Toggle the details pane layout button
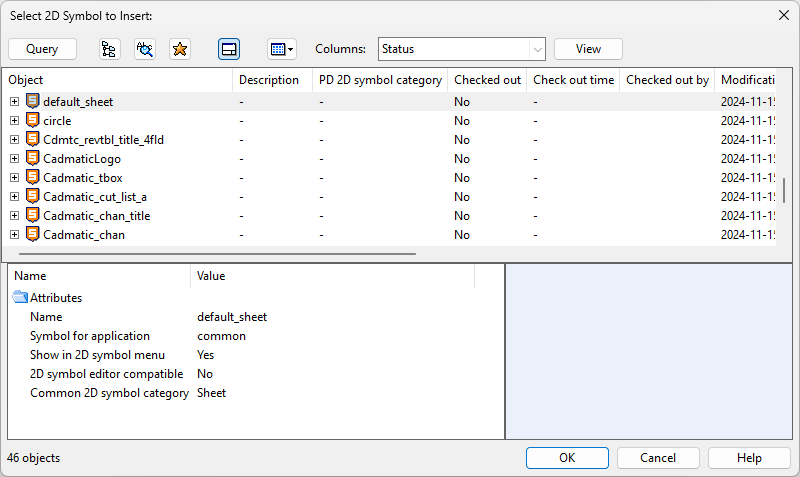The image size is (800, 477). click(229, 49)
